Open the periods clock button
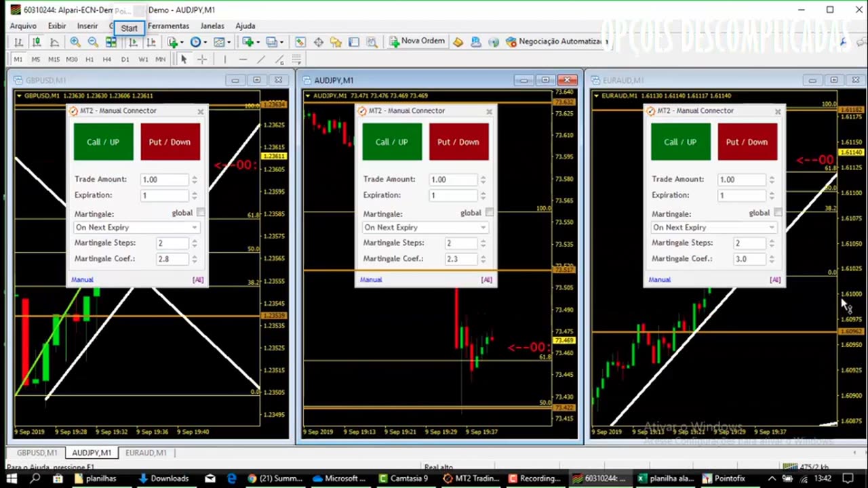 point(195,42)
